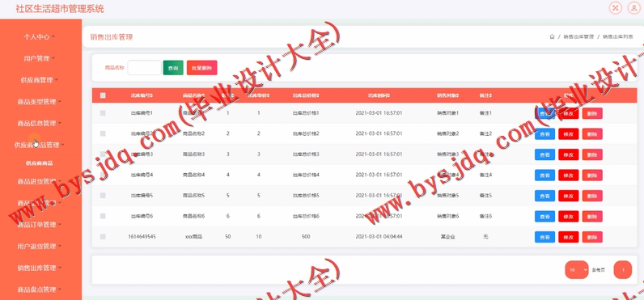Expand 商品订单管理 sidebar menu
This screenshot has width=644, height=300.
point(40,225)
